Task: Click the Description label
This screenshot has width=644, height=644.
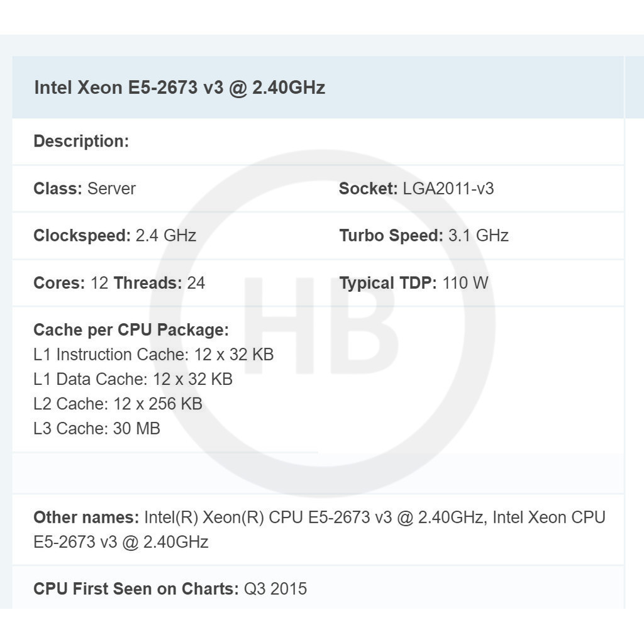Action: pyautogui.click(x=81, y=142)
